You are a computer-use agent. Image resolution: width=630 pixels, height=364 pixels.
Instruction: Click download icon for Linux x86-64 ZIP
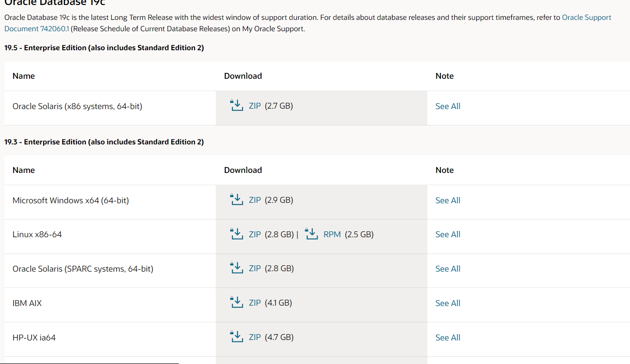237,234
